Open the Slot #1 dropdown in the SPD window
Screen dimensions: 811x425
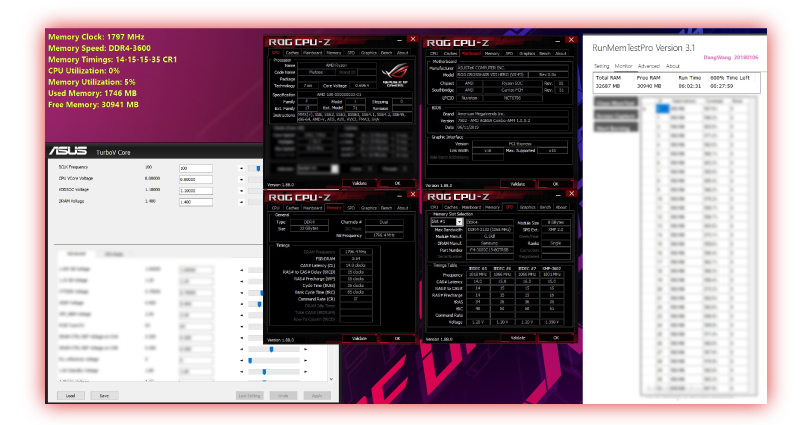(459, 222)
